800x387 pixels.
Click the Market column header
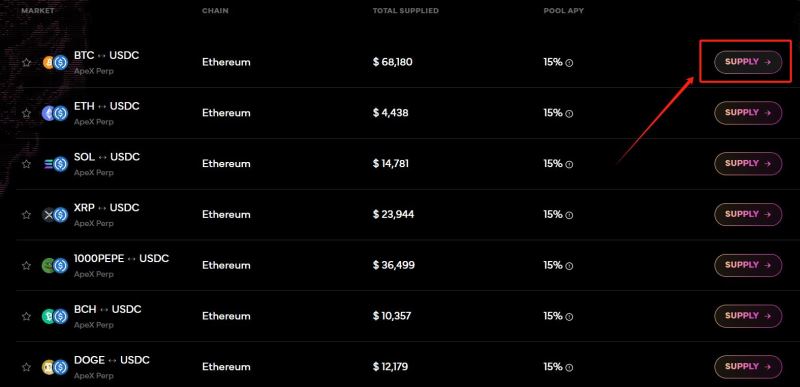click(38, 11)
